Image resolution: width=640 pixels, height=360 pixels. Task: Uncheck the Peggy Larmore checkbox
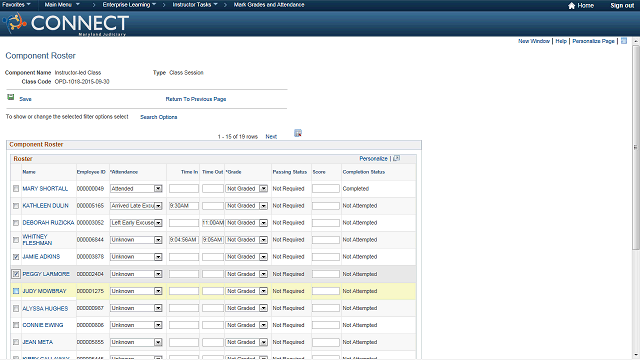[16, 274]
